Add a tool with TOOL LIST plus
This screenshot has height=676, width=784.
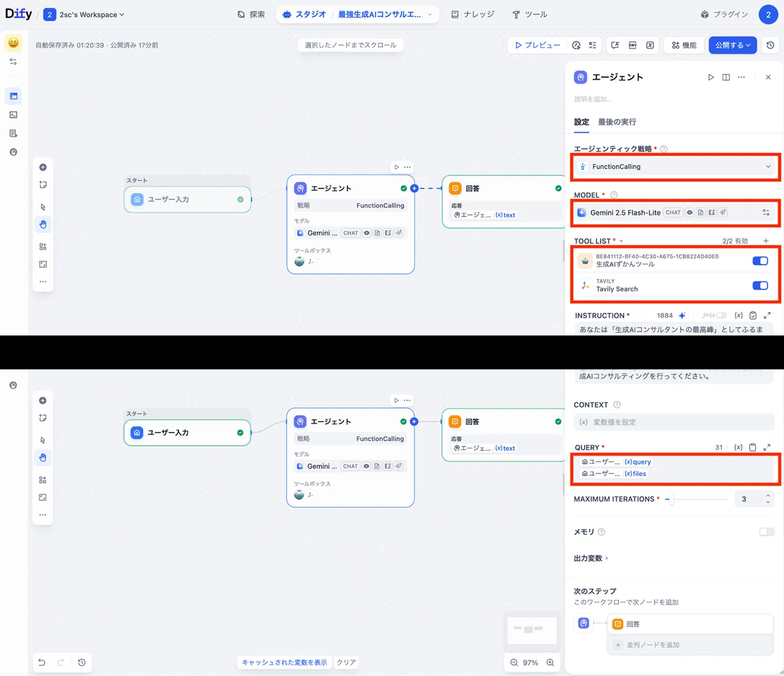(x=766, y=241)
